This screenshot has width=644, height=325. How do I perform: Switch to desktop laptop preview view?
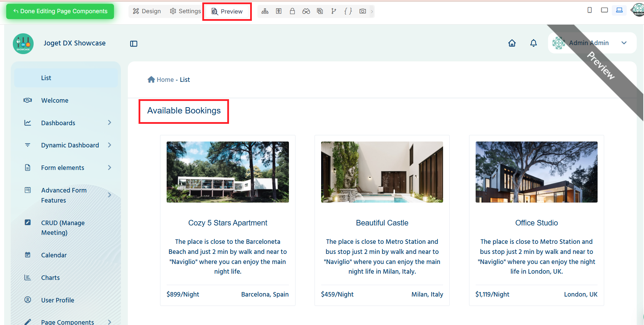(619, 10)
